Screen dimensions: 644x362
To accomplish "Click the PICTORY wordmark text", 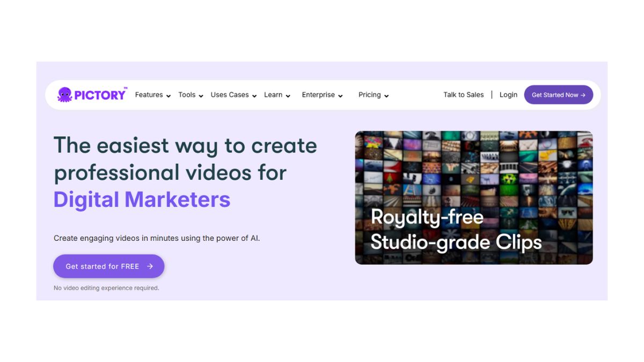I will tap(100, 95).
